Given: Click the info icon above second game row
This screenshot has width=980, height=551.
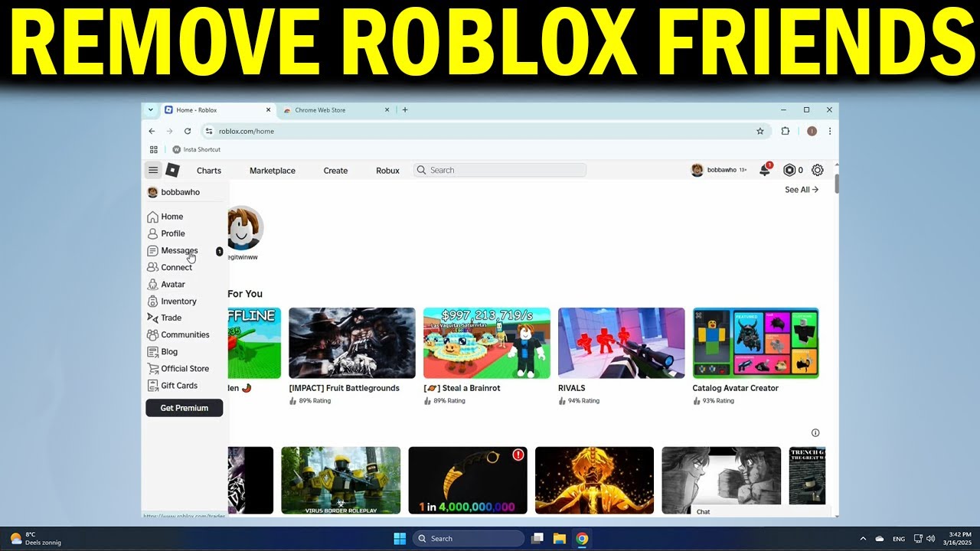Looking at the screenshot, I should (815, 432).
